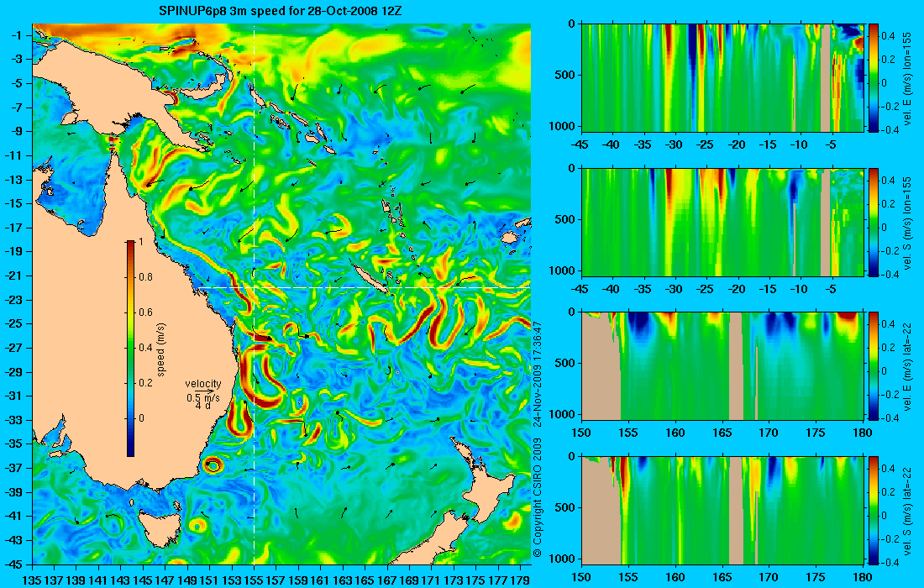Open the southward velocity section plot at lon=155
This screenshot has height=588, width=924.
pyautogui.click(x=722, y=222)
